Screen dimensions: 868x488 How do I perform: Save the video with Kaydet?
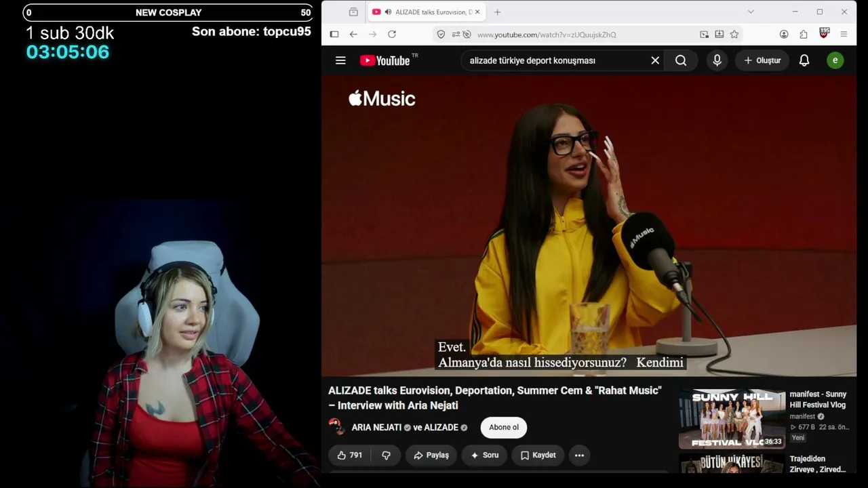538,455
